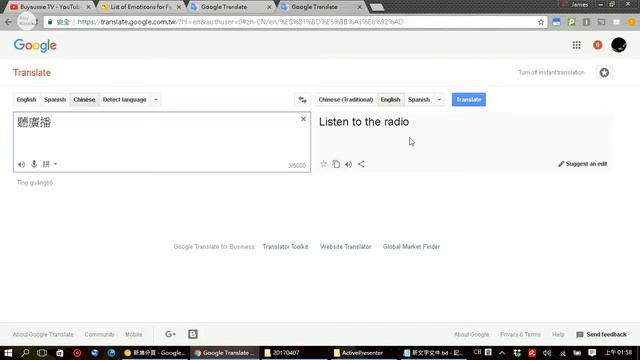Switch to List of Emoticons tab
640x360 pixels.
pos(140,7)
